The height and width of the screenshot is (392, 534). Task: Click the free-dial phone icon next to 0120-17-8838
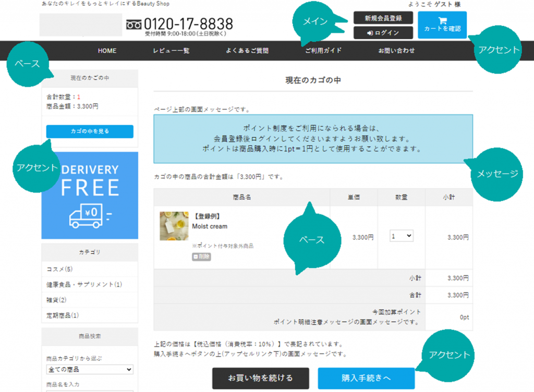click(134, 24)
